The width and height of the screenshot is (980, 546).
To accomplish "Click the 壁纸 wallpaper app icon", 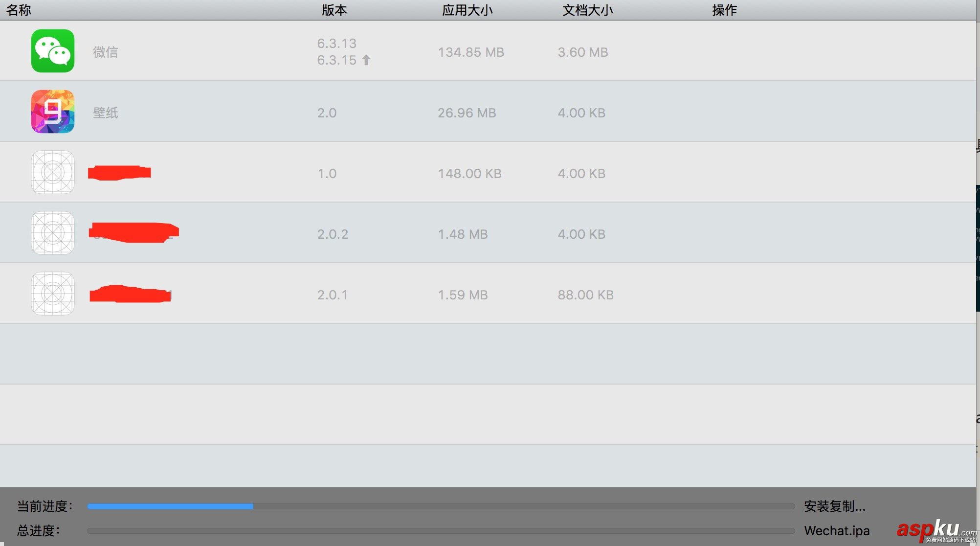I will click(52, 112).
